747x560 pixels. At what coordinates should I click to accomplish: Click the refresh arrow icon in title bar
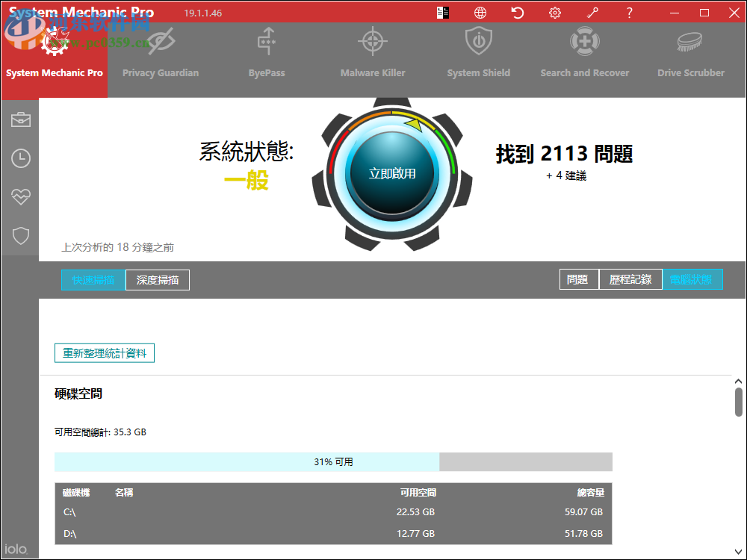[x=517, y=13]
